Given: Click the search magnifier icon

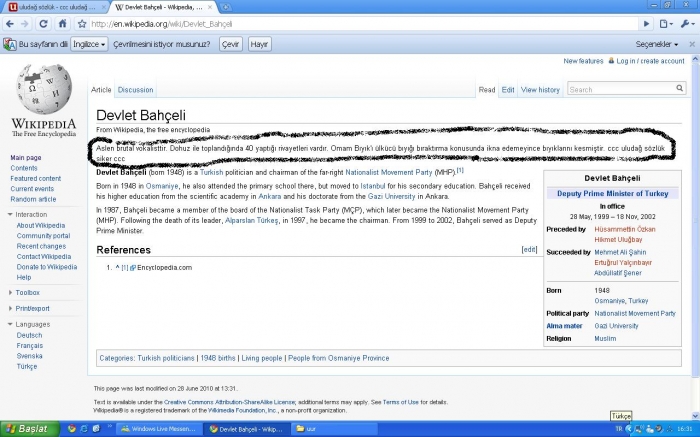Looking at the screenshot, I should pos(679,88).
